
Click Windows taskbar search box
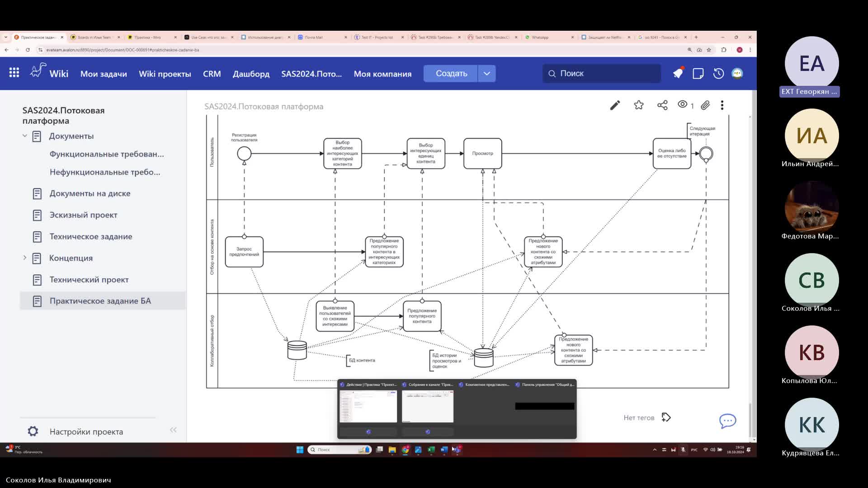coord(340,450)
